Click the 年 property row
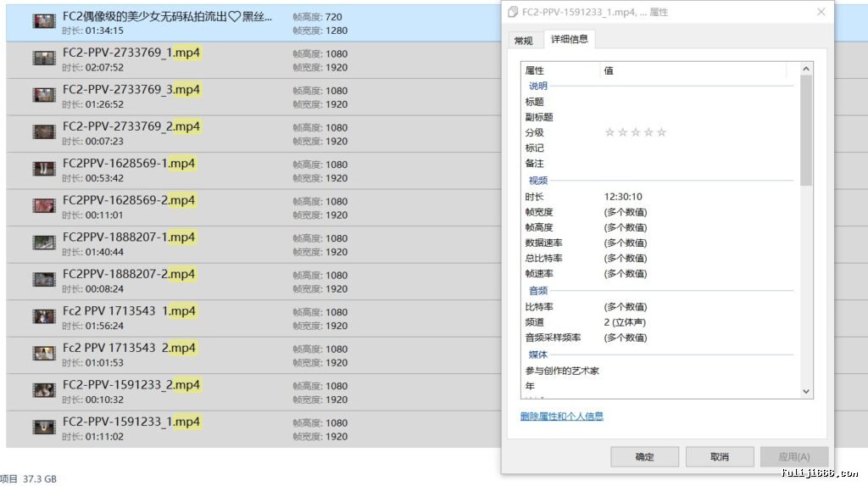The width and height of the screenshot is (868, 486). pos(659,386)
